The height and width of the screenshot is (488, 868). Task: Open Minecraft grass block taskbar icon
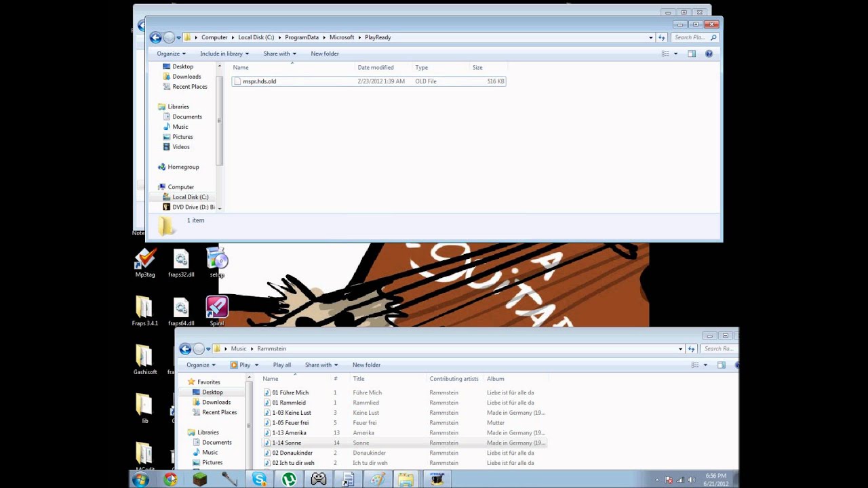click(199, 480)
